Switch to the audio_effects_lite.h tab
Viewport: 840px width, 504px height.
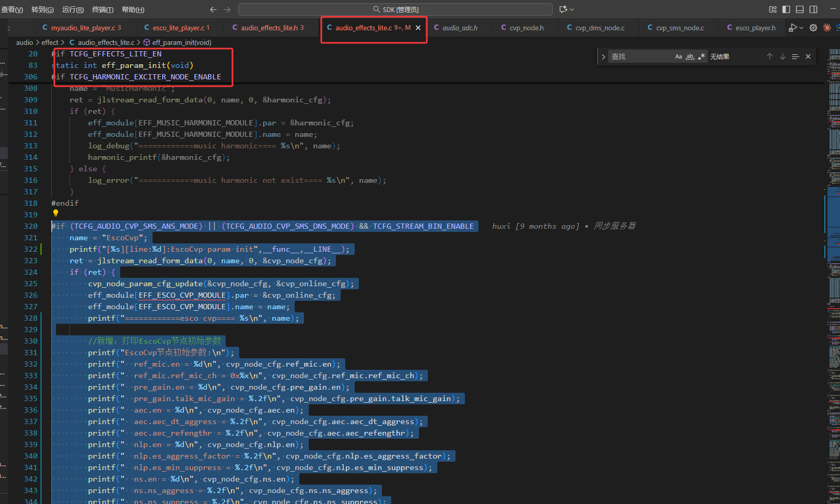click(x=268, y=28)
